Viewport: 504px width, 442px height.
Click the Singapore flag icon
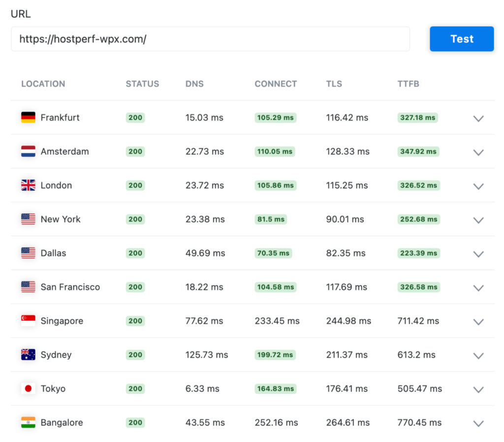pyautogui.click(x=28, y=321)
